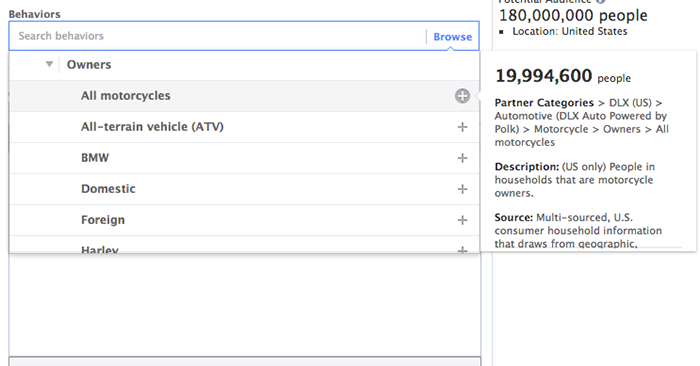The height and width of the screenshot is (366, 700).
Task: Select the BMW row
Action: tap(244, 158)
